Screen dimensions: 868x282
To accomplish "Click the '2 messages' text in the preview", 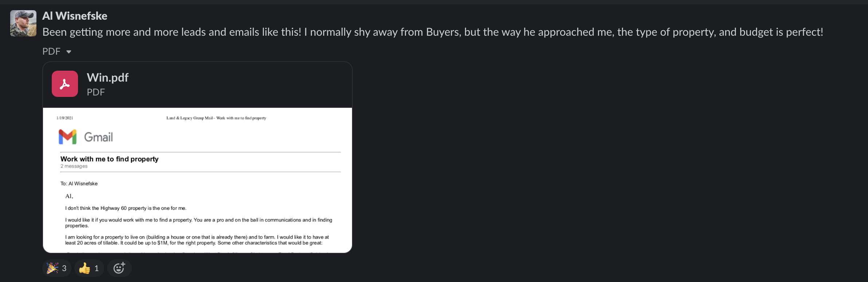I will click(74, 166).
